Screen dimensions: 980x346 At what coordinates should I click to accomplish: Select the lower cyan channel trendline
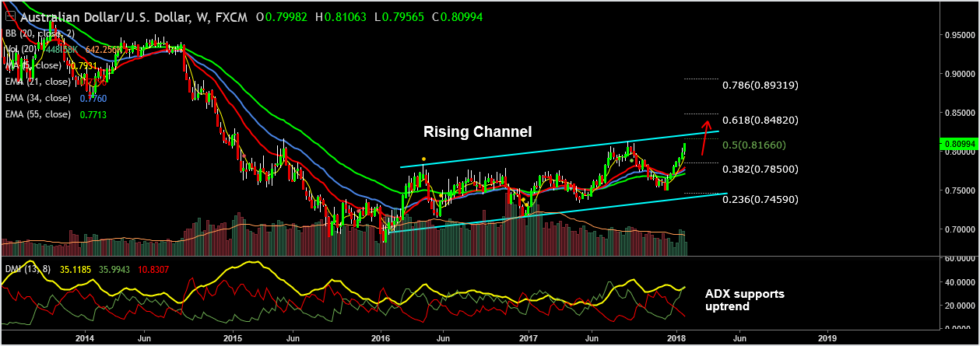(557, 212)
